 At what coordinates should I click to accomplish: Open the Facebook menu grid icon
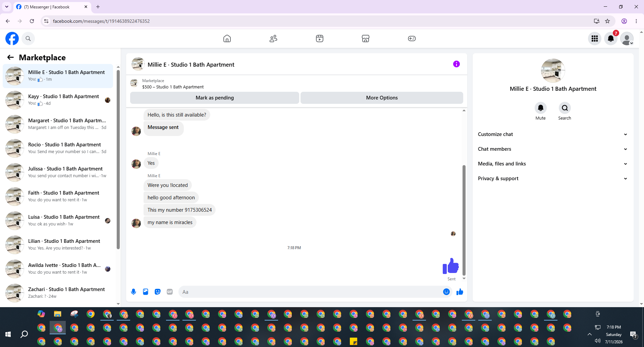coord(595,39)
